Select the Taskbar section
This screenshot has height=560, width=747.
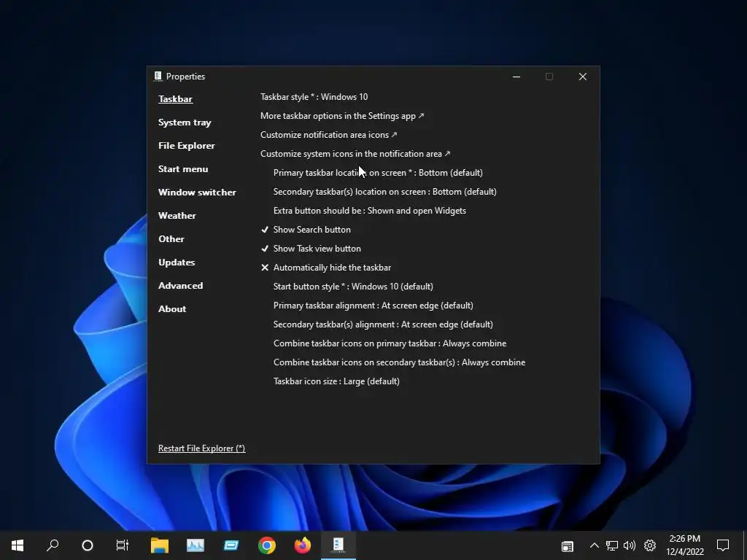[175, 99]
